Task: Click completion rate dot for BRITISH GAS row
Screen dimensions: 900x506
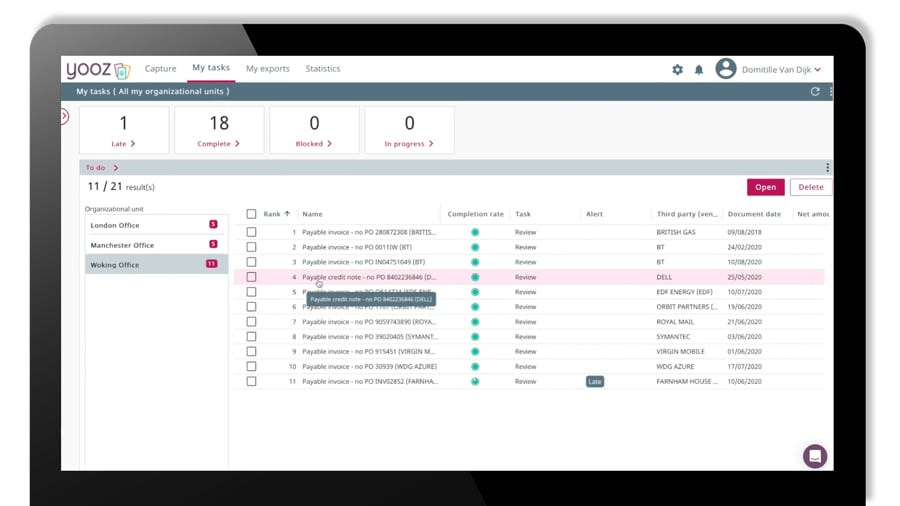Action: pos(475,232)
